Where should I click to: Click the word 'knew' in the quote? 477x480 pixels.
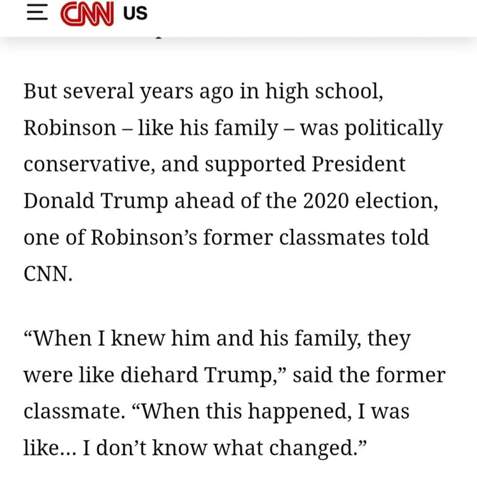pos(138,338)
